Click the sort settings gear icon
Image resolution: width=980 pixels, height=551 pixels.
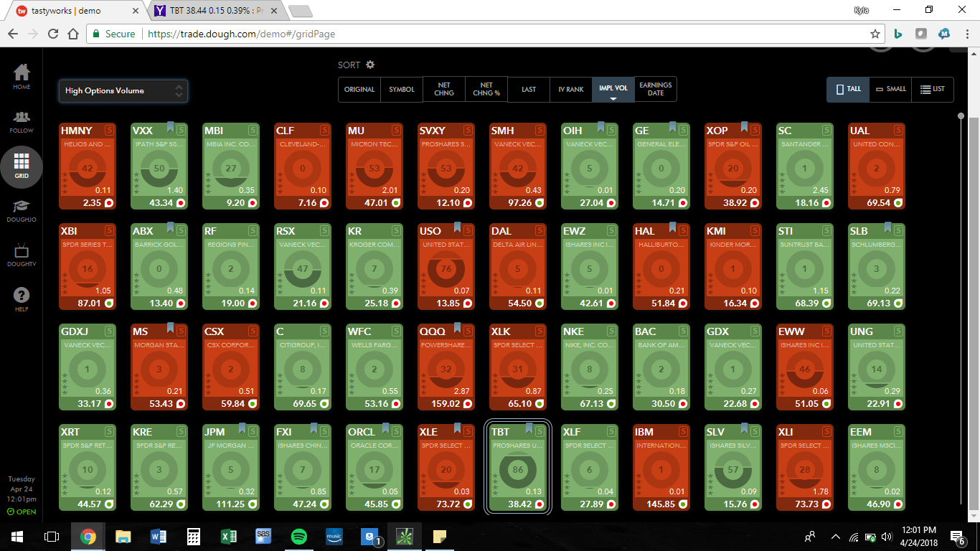[x=370, y=65]
